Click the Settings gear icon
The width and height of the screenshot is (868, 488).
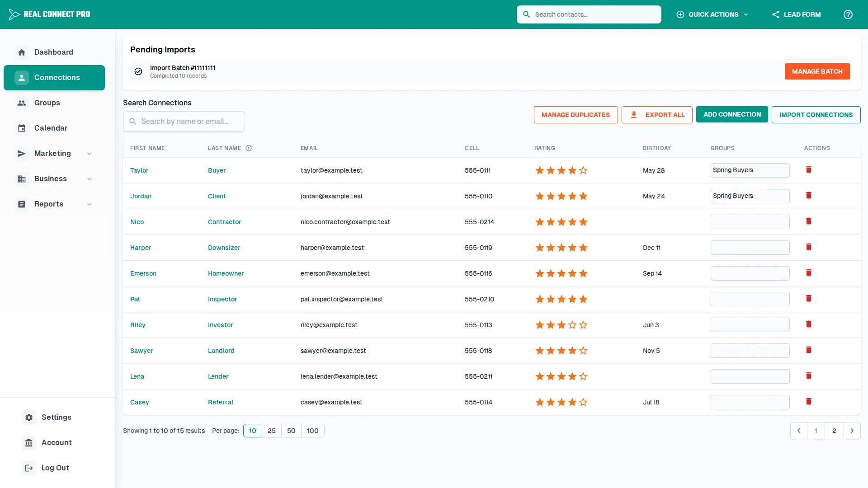click(29, 418)
